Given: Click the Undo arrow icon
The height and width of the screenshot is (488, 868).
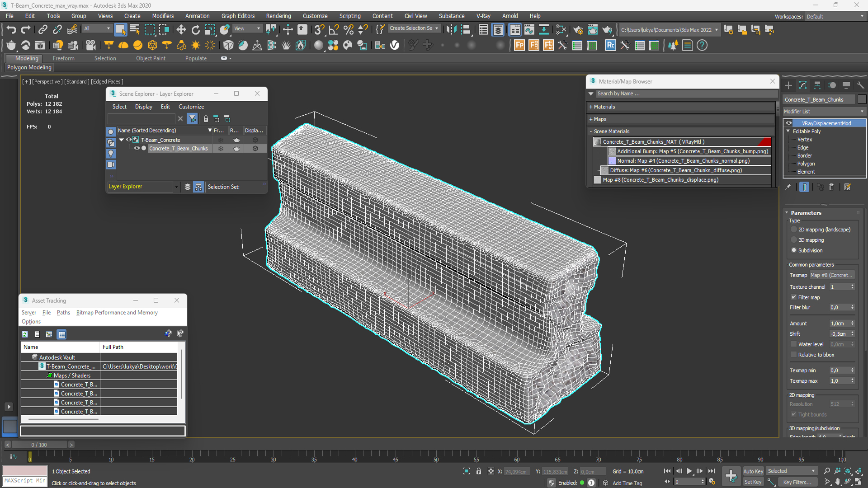Looking at the screenshot, I should click(11, 30).
